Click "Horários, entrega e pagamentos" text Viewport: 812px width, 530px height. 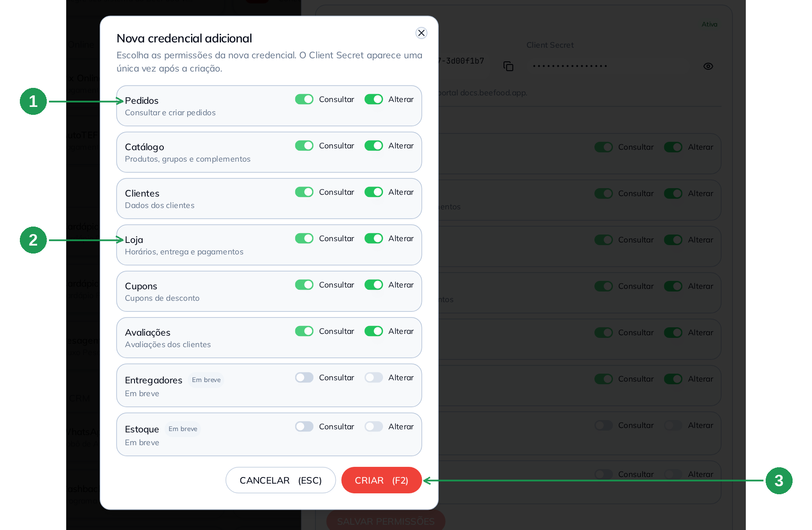click(x=184, y=252)
